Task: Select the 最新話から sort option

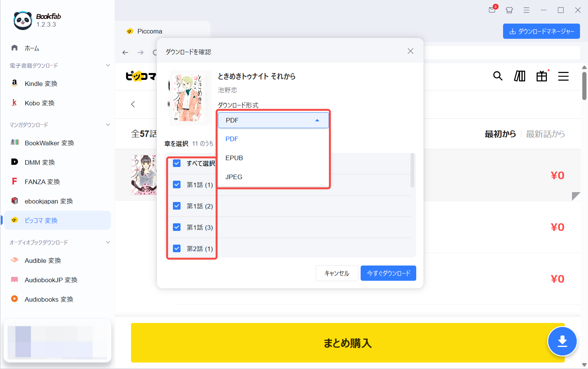Action: point(545,134)
